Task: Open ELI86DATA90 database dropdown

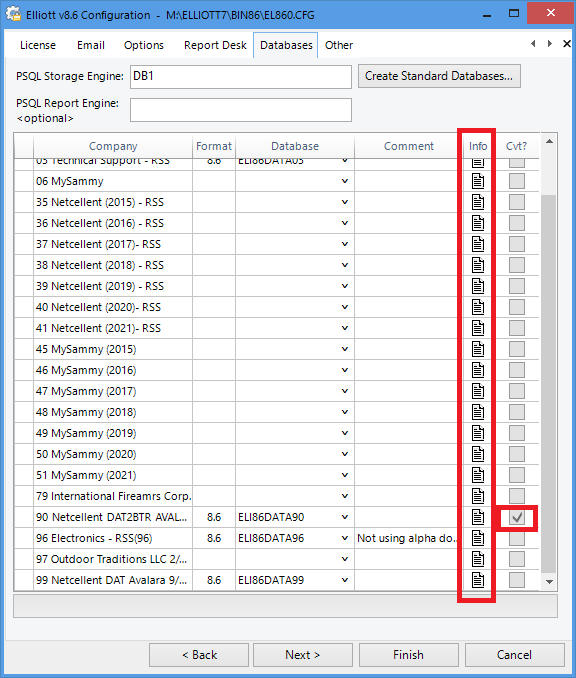Action: (345, 517)
